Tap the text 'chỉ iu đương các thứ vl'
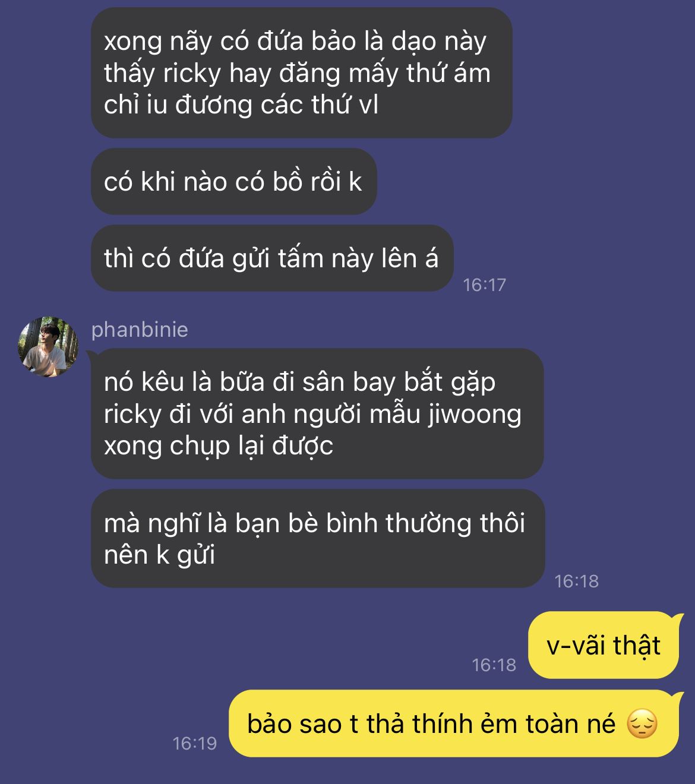Viewport: 695px width, 784px height. tap(241, 105)
